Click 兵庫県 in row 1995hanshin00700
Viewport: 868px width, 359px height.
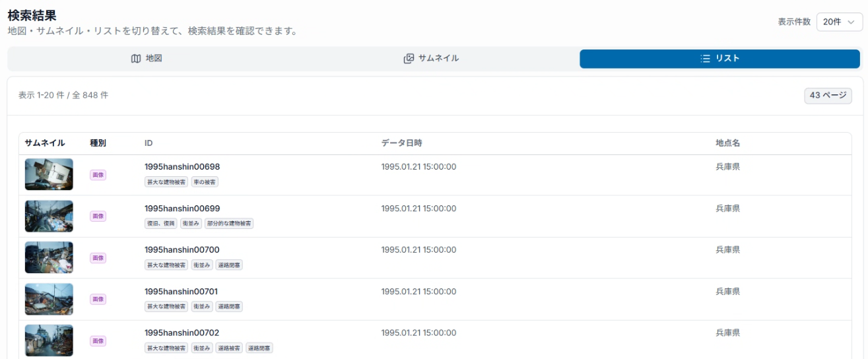(728, 250)
